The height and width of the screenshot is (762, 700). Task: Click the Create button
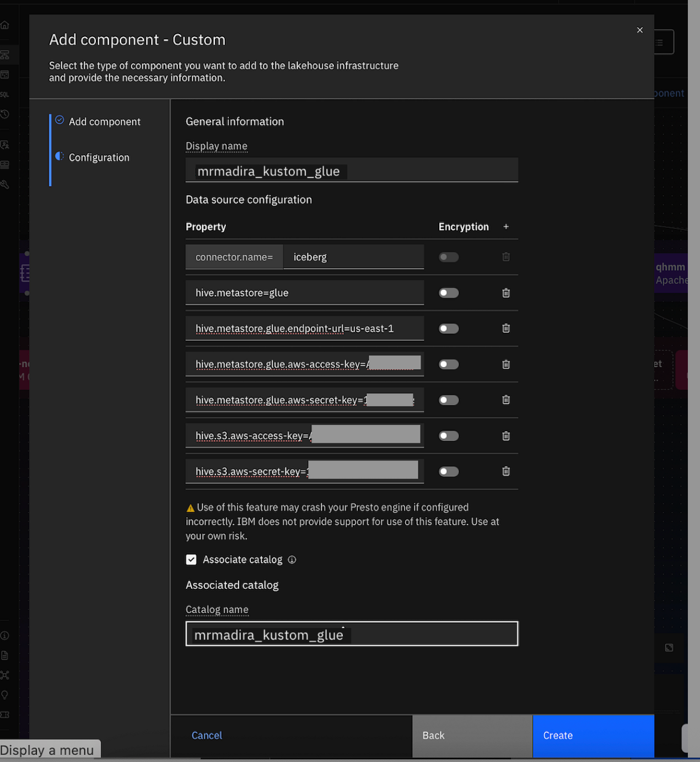594,736
